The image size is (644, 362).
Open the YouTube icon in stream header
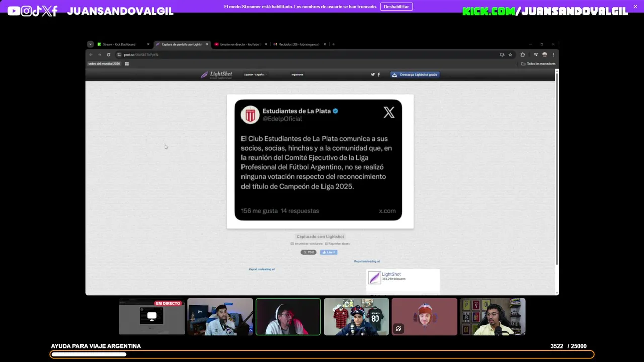coord(14,11)
